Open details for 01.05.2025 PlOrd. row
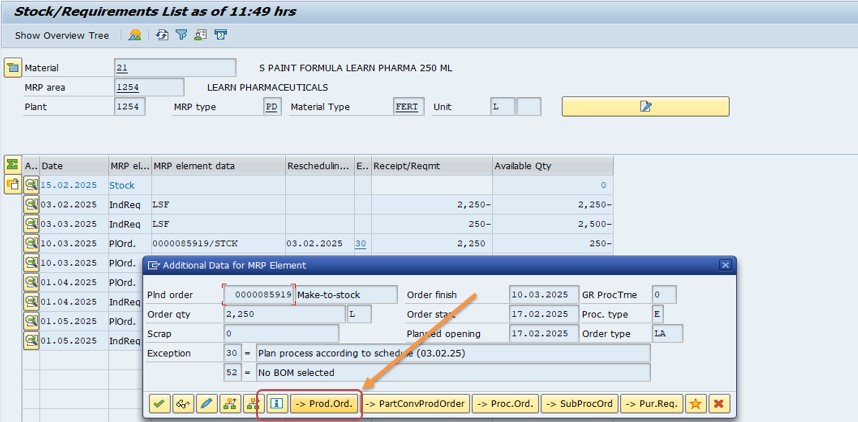The height and width of the screenshot is (422, 858). pyautogui.click(x=31, y=321)
